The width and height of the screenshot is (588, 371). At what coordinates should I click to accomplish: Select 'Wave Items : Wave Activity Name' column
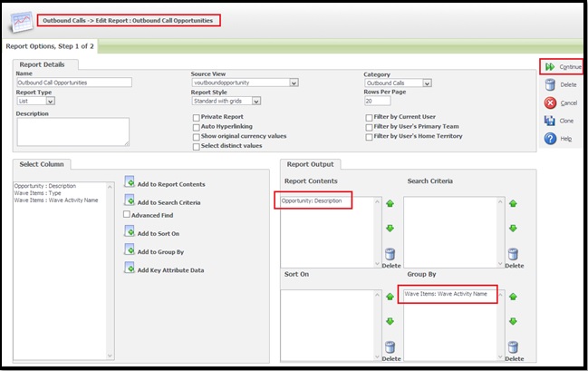(x=56, y=200)
